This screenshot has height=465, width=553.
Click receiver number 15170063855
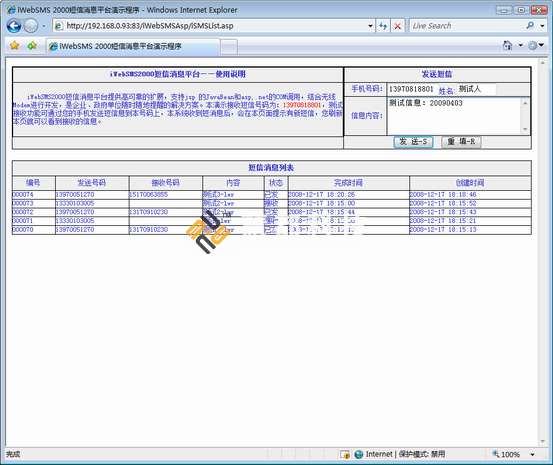point(148,195)
